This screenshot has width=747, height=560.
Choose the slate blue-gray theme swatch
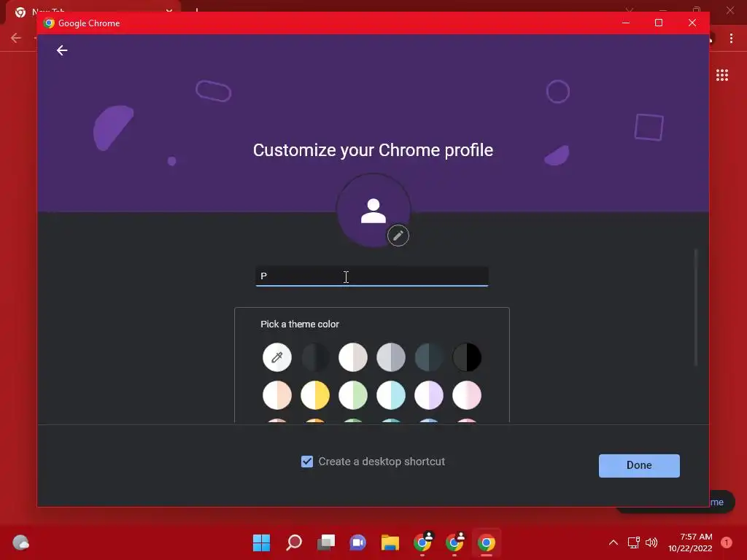click(x=429, y=357)
